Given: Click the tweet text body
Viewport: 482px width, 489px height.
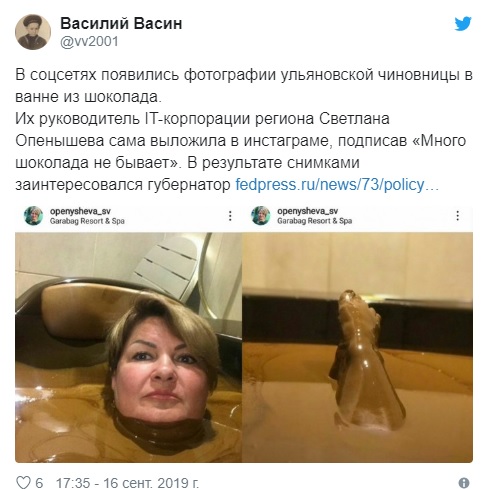Looking at the screenshot, I should 244,130.
